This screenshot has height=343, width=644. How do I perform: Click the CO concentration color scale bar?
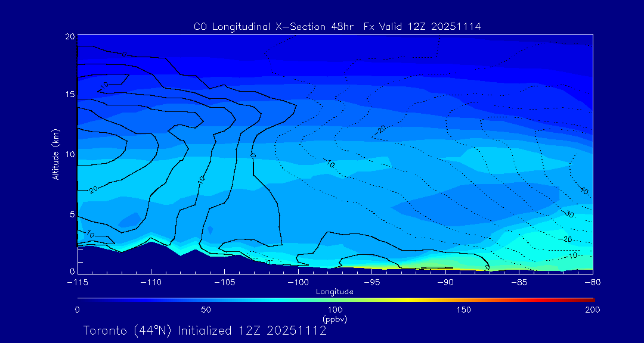[336, 300]
